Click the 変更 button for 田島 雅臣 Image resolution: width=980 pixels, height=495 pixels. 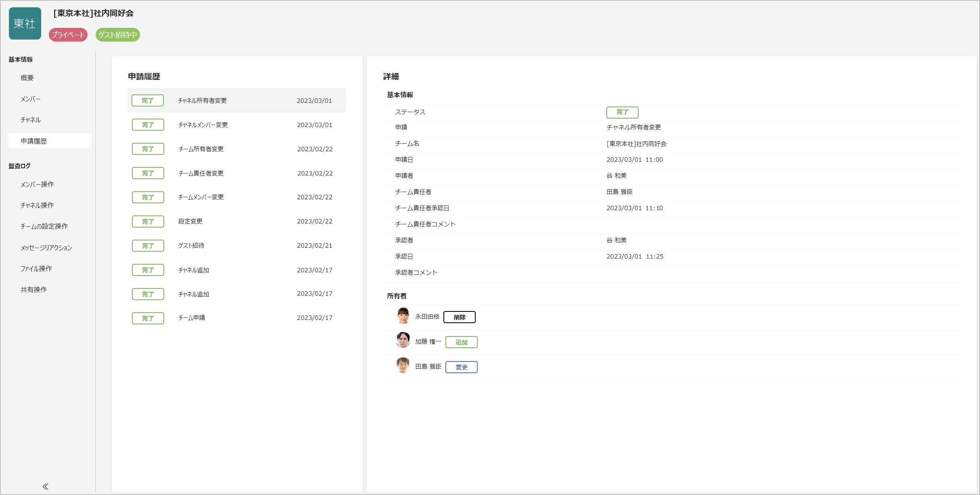tap(461, 367)
